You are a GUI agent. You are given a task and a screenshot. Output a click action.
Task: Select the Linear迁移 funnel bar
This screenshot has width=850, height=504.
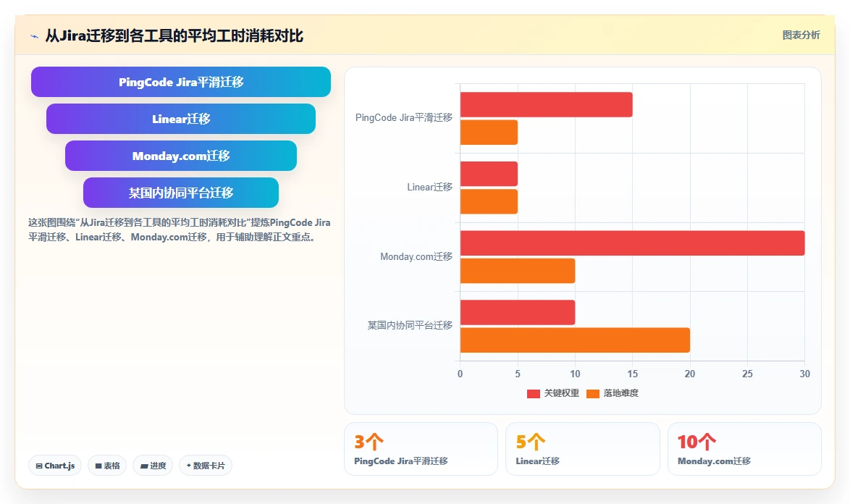181,119
